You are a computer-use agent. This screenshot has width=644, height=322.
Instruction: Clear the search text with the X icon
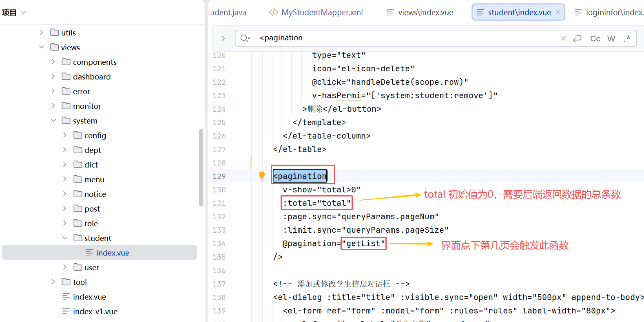pos(564,38)
